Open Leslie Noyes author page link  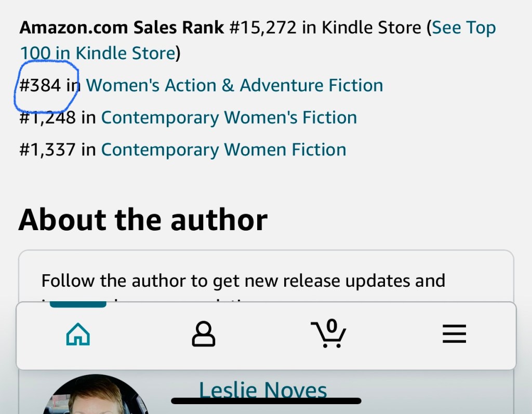tap(263, 390)
